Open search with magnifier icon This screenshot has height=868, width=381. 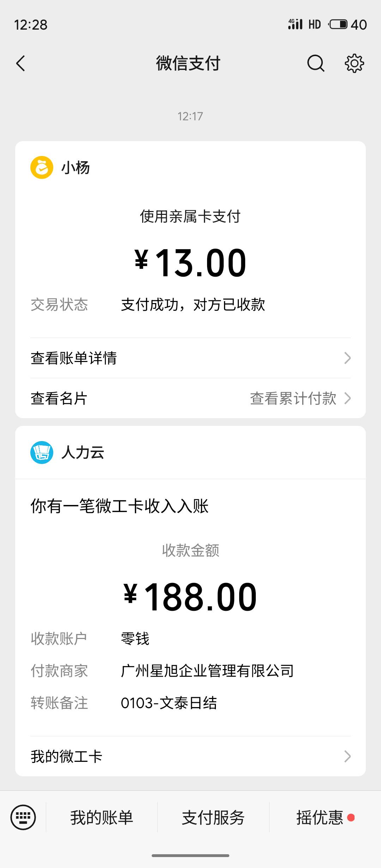[315, 64]
